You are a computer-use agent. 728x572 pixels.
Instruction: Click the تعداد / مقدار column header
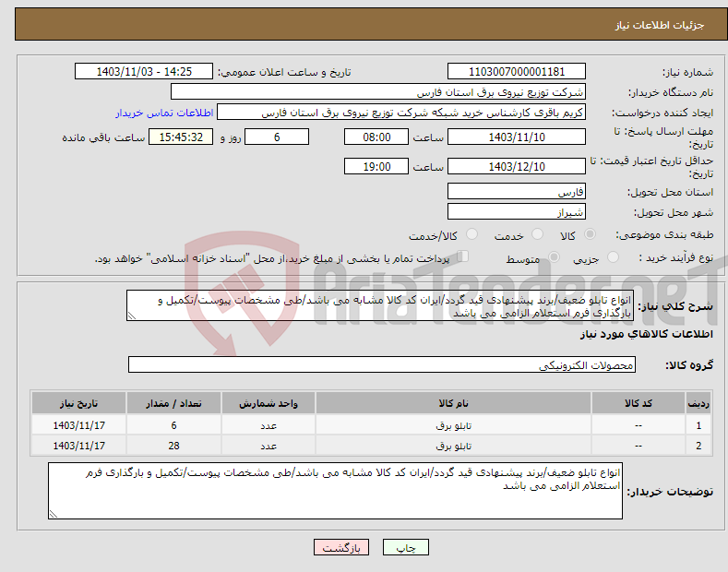[173, 403]
